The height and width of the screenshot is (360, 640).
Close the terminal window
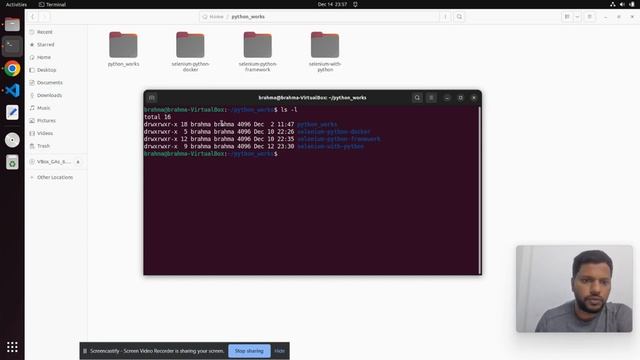click(474, 98)
